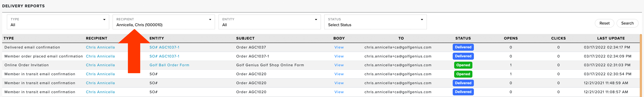Open the Golf Ball Order Form link
The height and width of the screenshot is (97, 644).
pos(169,65)
